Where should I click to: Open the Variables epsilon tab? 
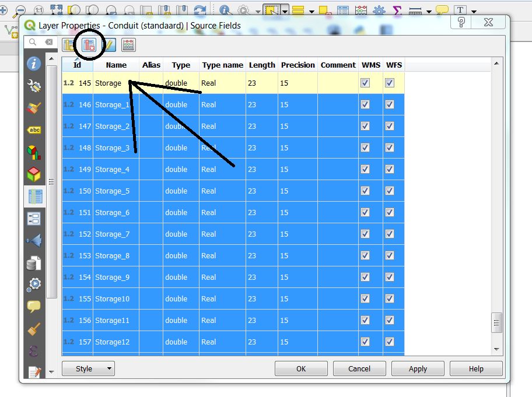tap(34, 351)
